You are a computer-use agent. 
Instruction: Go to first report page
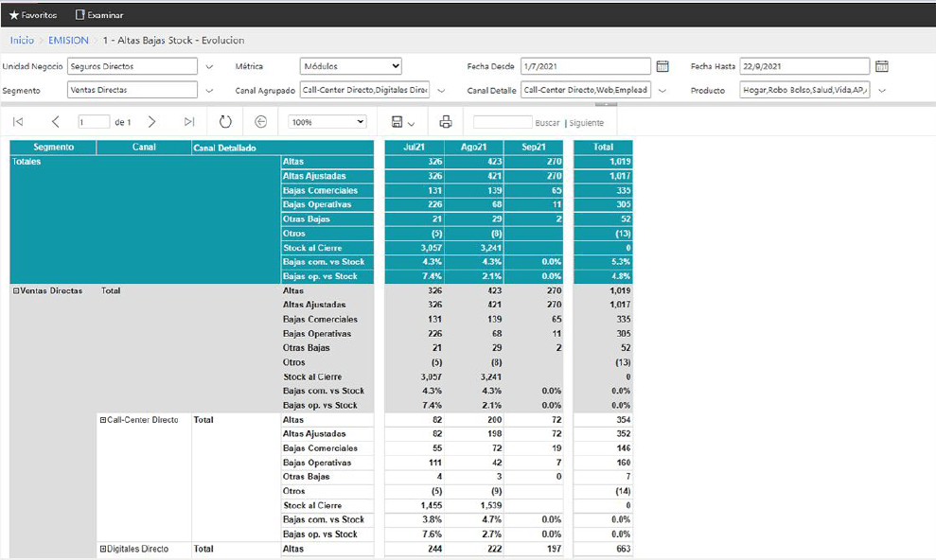tap(18, 122)
